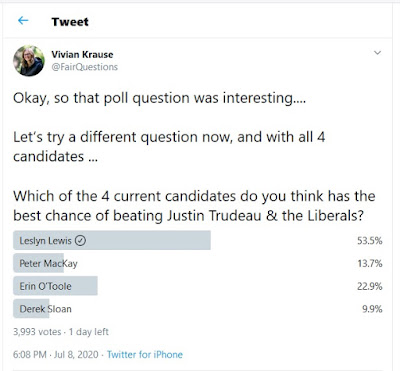Viewport: 400px width, 371px height.
Task: Select the checkmark icon beside Leslyn Lewis
Action: pyautogui.click(x=80, y=240)
